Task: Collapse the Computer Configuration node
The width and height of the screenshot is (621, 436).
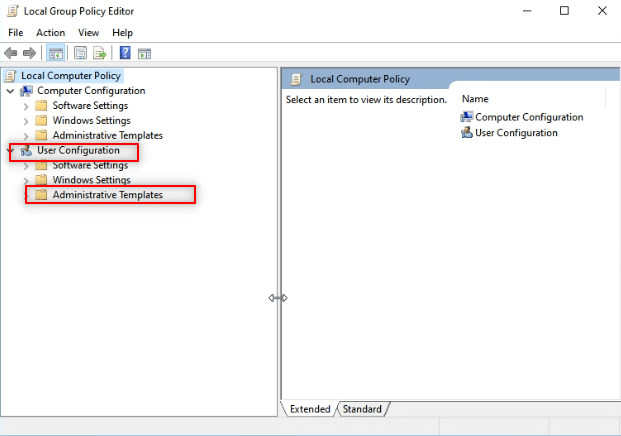Action: 11,91
